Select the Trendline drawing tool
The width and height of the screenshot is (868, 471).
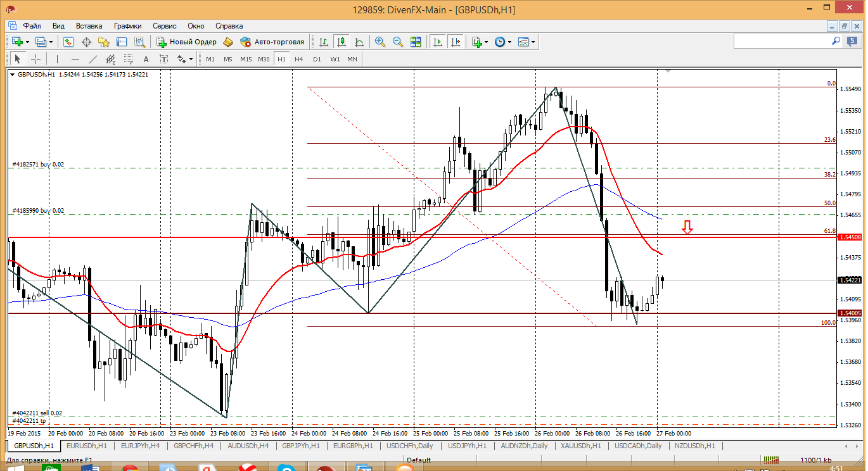93,59
